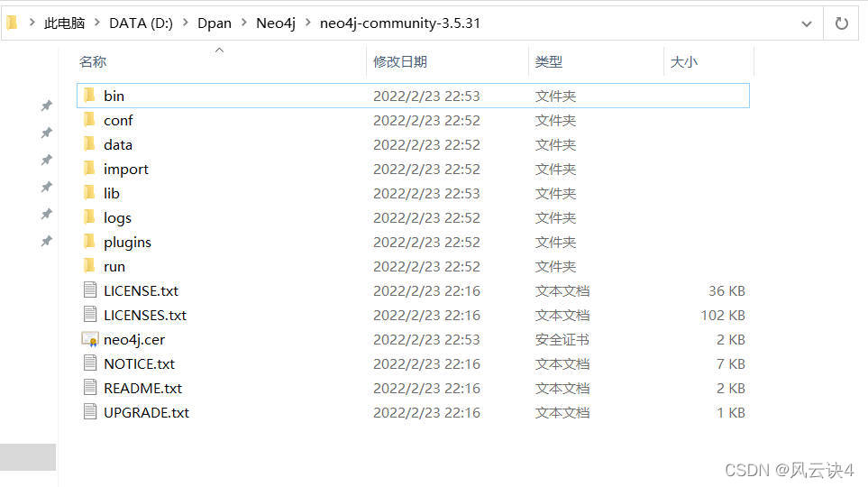Screen dimensions: 868x487
Task: Expand the chevron after Neo4j
Action: [x=307, y=23]
